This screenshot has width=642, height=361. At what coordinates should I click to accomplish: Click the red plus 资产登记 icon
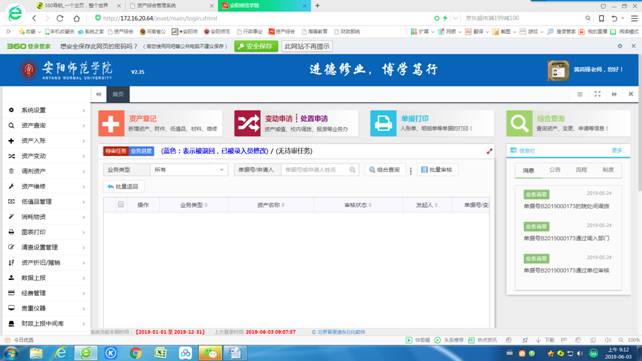coord(111,123)
